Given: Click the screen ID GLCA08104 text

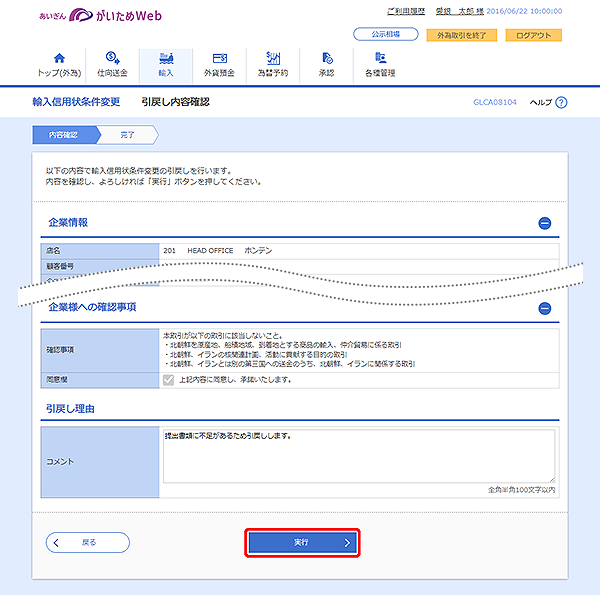Looking at the screenshot, I should [x=495, y=102].
